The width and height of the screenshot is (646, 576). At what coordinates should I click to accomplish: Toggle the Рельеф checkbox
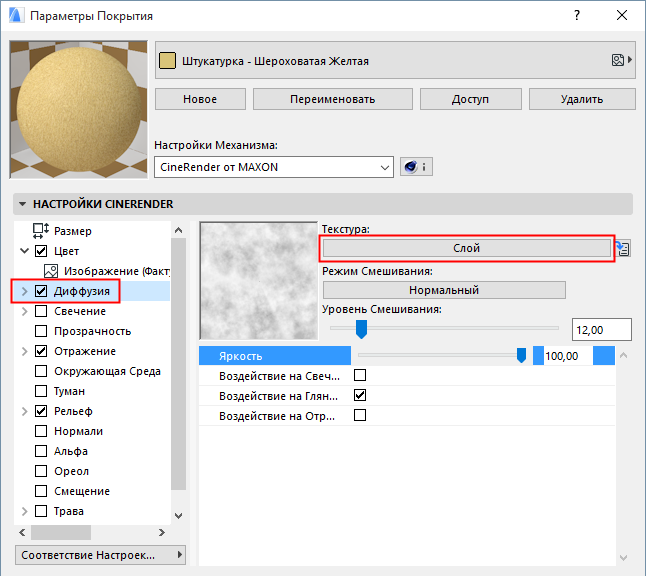[41, 411]
